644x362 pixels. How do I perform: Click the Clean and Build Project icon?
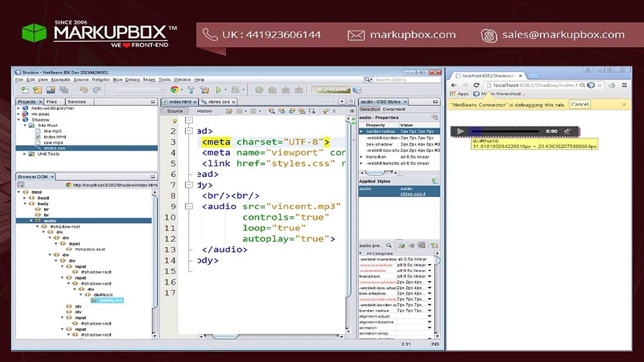(204, 90)
